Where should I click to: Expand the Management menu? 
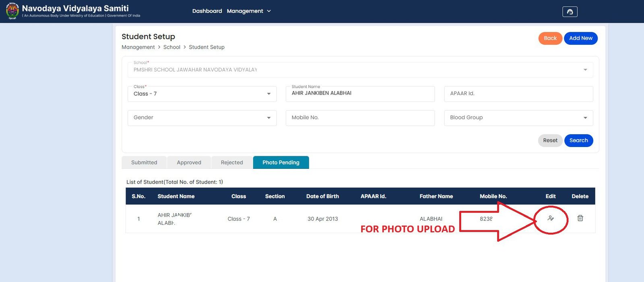[x=249, y=11]
